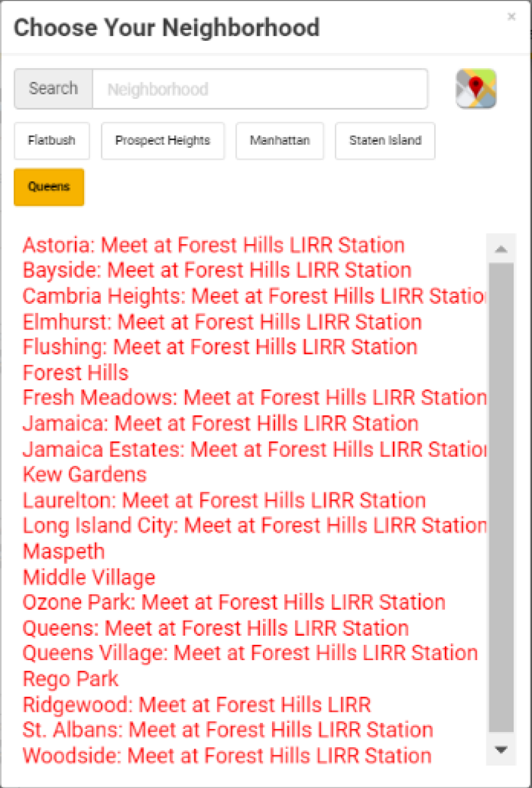The image size is (532, 788).
Task: Click the list's vertical scrollbar thumb
Action: click(501, 496)
